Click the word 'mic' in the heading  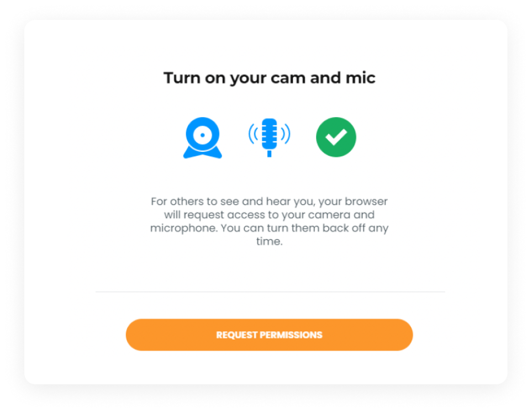tap(360, 78)
